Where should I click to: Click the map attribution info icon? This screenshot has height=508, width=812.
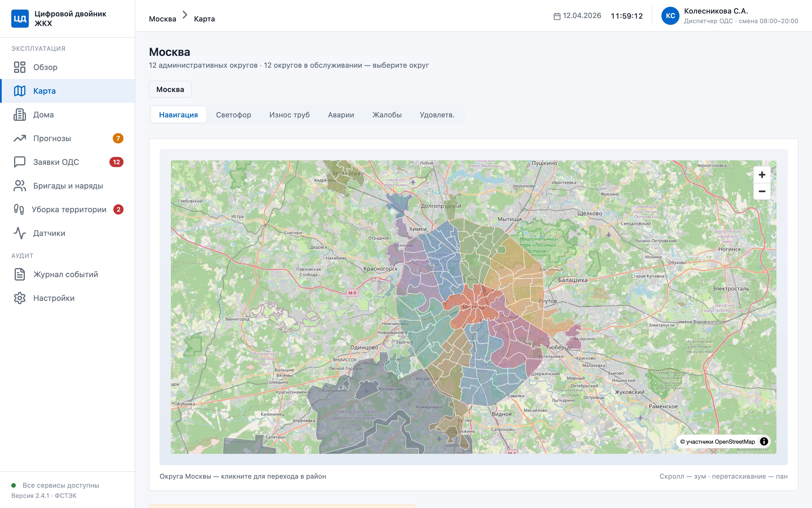point(764,441)
